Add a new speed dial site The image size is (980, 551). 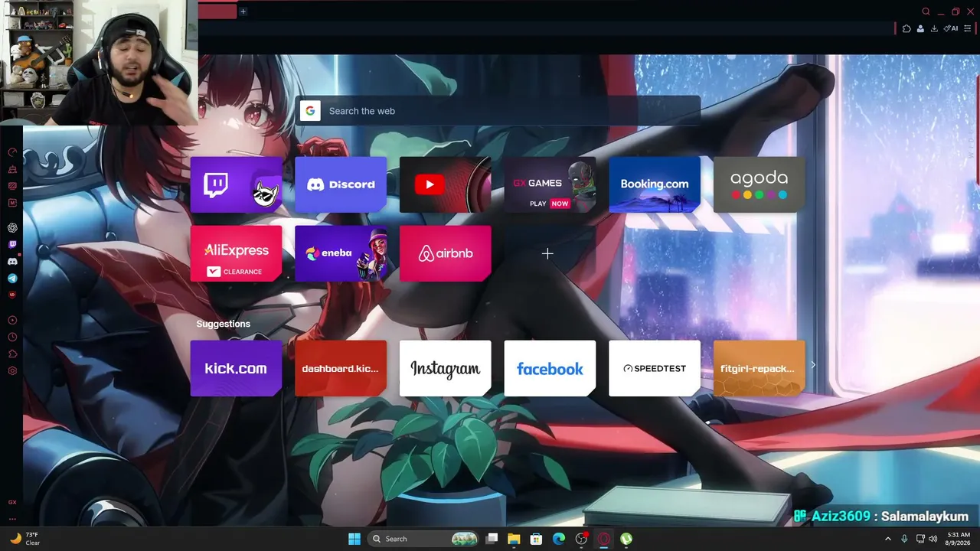pyautogui.click(x=547, y=253)
